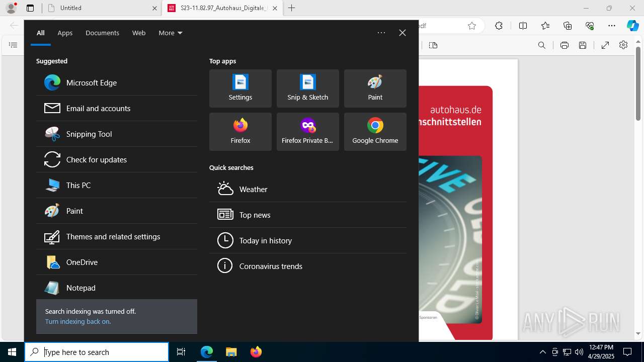Open Paint tile in Top apps
The image size is (644, 362).
point(375,88)
